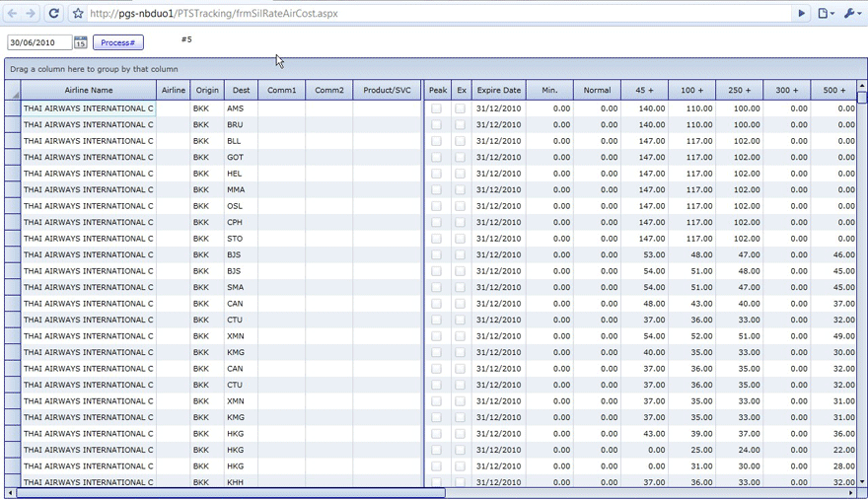Click the select-all corner cell of grid
This screenshot has height=500, width=868.
13,90
